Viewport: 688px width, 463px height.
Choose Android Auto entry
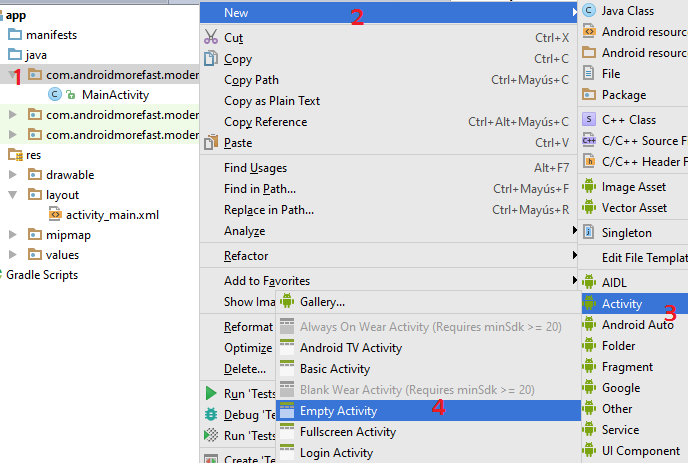click(x=634, y=324)
